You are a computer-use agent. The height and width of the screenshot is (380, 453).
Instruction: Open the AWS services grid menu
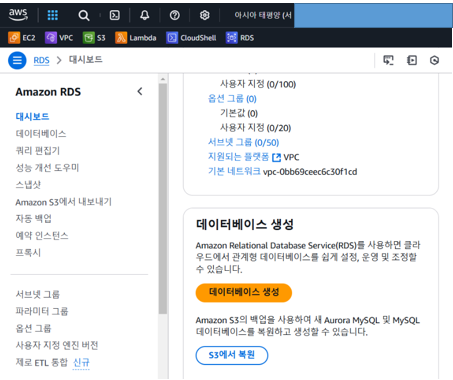point(52,15)
